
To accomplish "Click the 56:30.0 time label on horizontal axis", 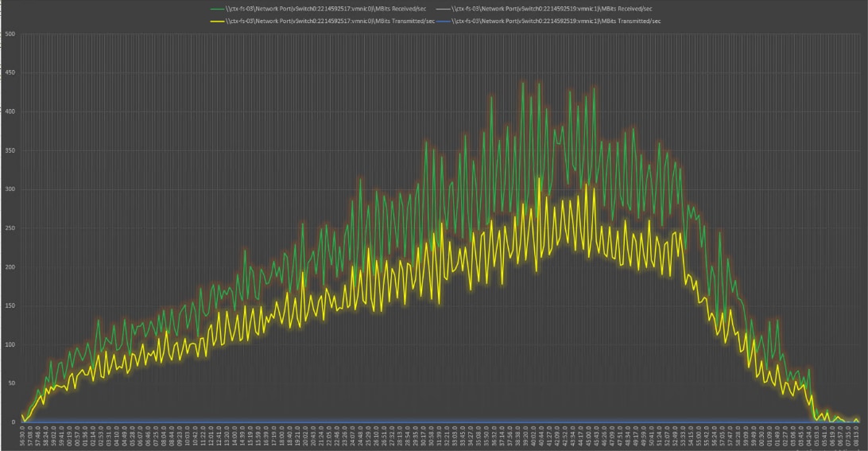I will [22, 436].
